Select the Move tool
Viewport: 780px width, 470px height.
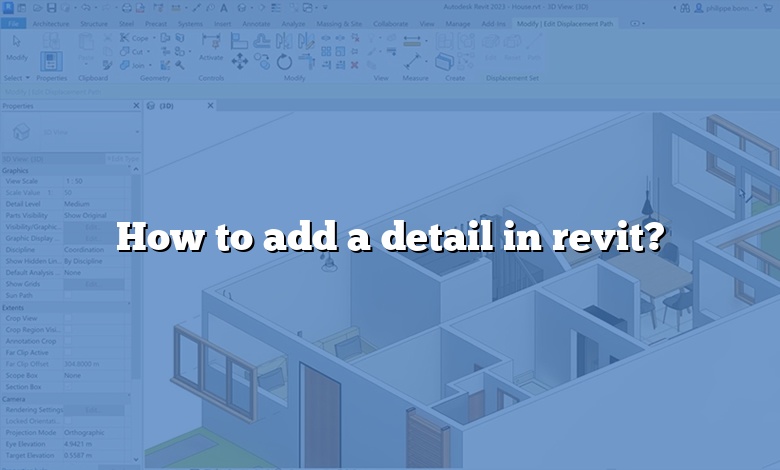(x=240, y=62)
